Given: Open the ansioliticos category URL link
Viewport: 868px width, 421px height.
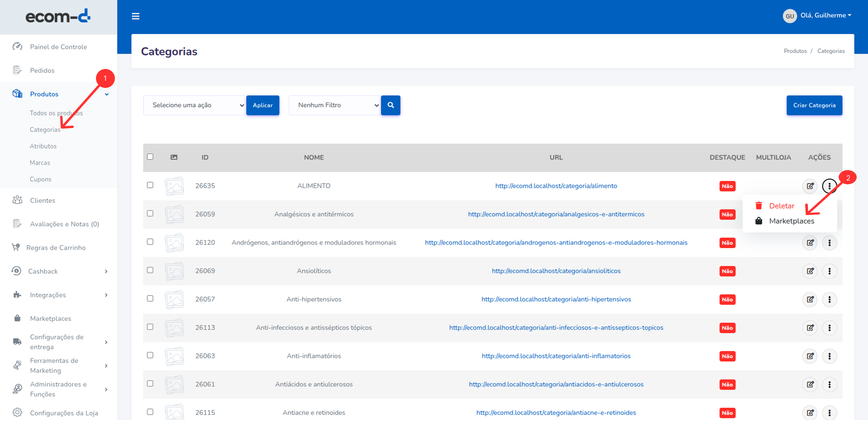Looking at the screenshot, I should pos(556,271).
